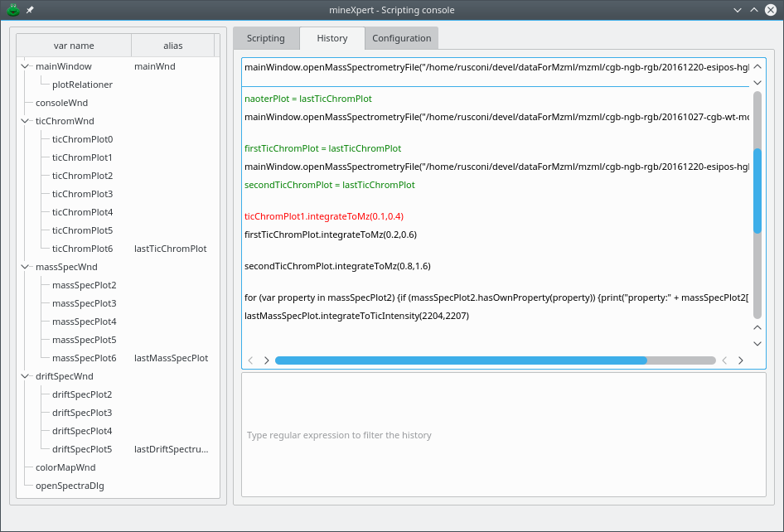The image size is (784, 532).
Task: Click the vertical scrollbar handle in history list
Action: (757, 191)
